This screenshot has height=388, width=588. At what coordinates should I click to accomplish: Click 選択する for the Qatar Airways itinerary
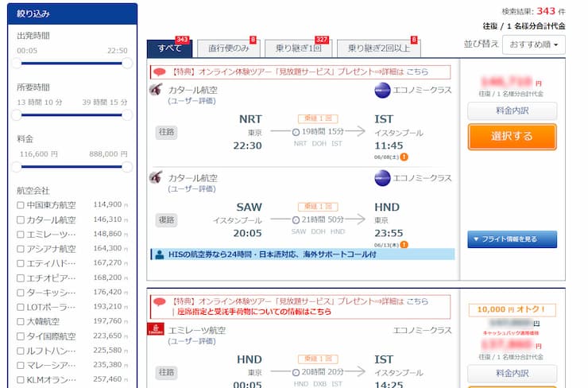(512, 137)
